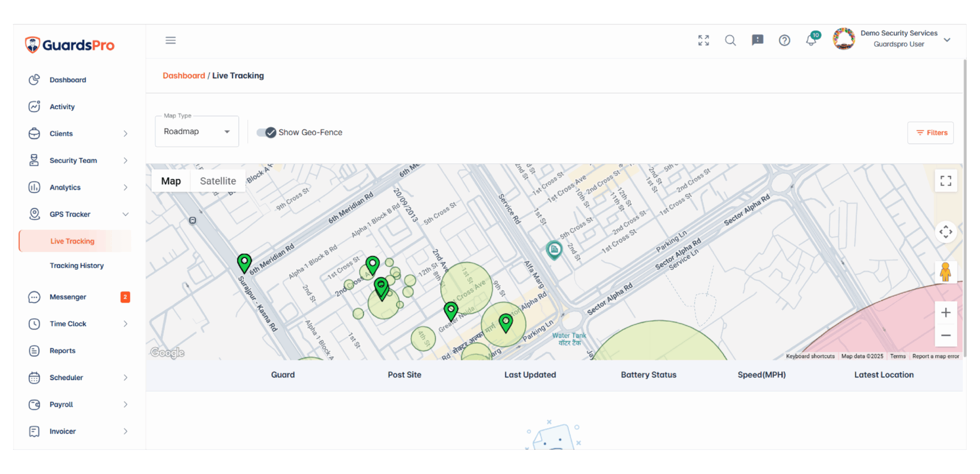
Task: Click the Messenger chat bubble icon
Action: pos(34,297)
